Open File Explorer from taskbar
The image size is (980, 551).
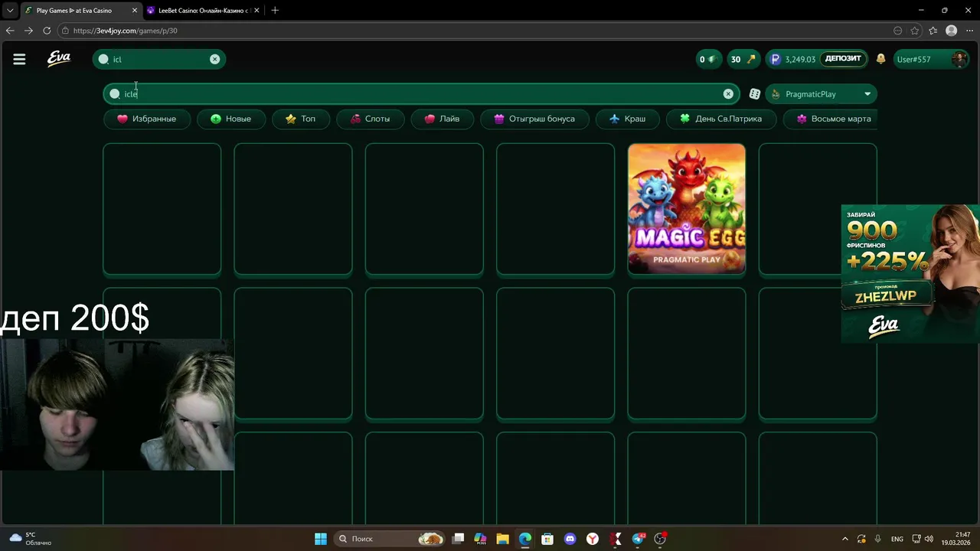[502, 539]
